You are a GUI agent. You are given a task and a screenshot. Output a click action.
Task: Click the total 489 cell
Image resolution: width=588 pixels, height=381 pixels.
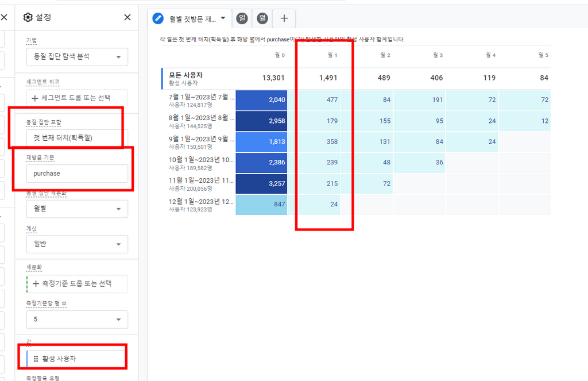[384, 78]
